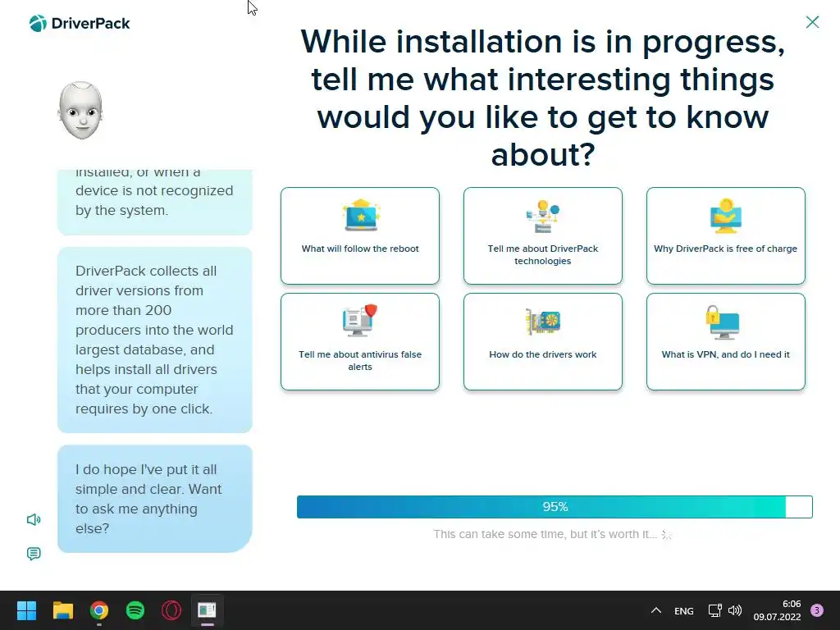This screenshot has width=840, height=630.
Task: Click the main installation question heading
Action: click(543, 98)
